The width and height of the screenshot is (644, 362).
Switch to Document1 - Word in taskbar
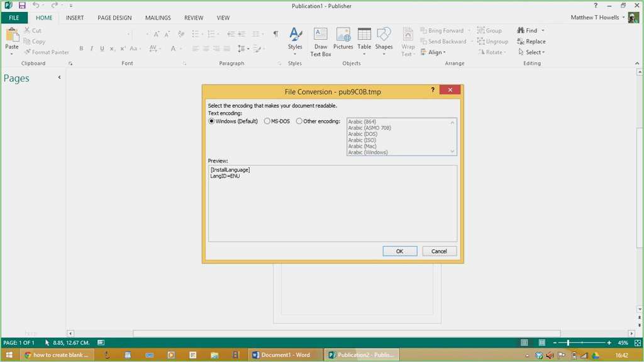281,355
